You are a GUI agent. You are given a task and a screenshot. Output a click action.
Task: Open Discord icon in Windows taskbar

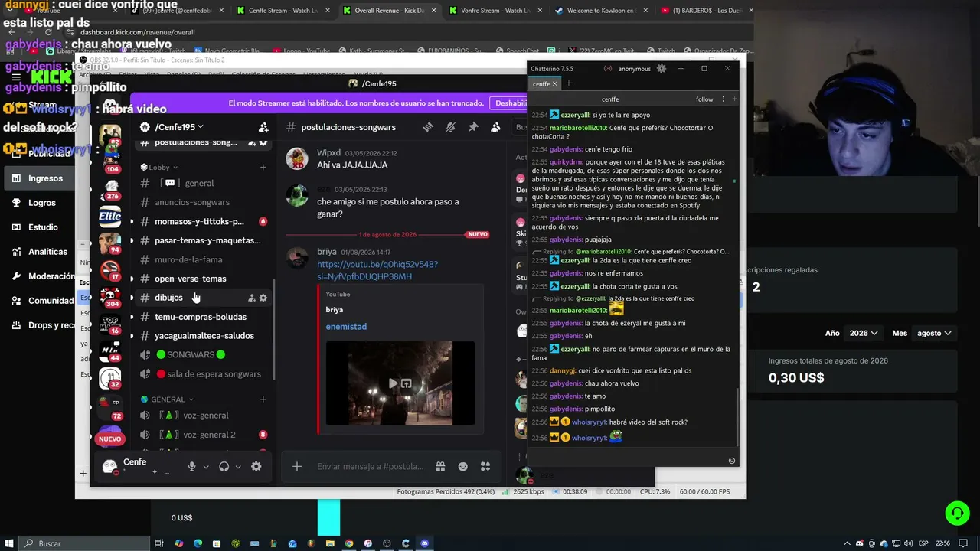(x=425, y=543)
